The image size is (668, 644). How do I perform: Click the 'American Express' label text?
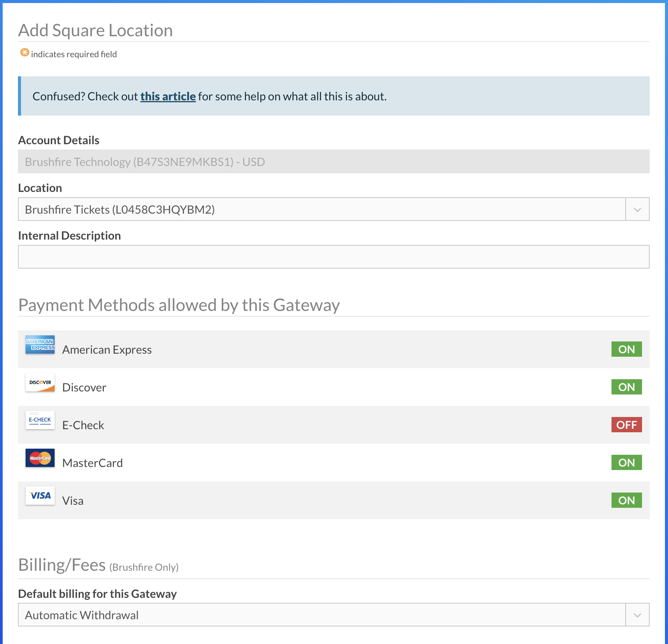point(107,350)
